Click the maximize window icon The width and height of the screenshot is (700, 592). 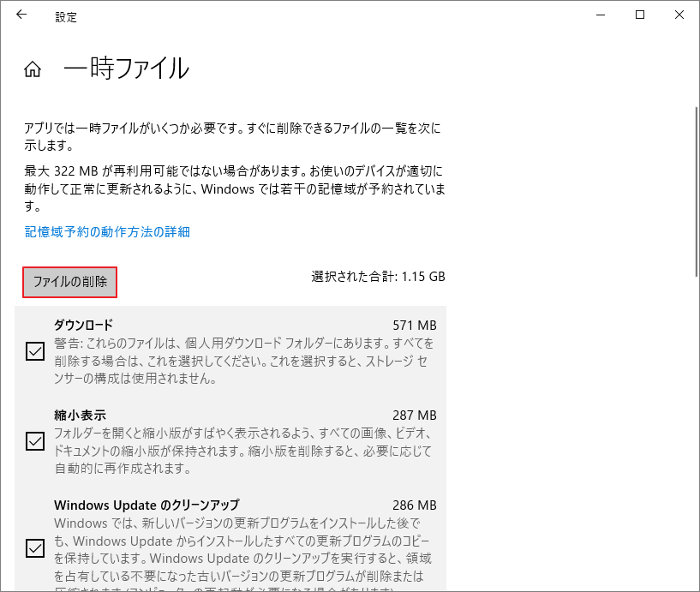coord(639,15)
